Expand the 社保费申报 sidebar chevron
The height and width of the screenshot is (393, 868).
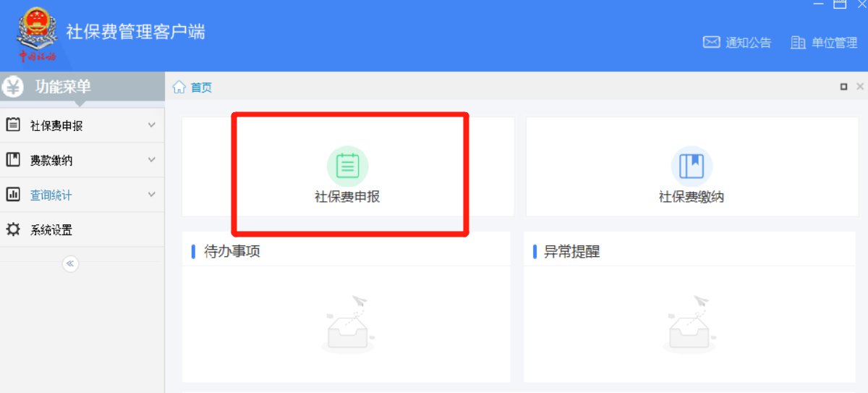[151, 125]
